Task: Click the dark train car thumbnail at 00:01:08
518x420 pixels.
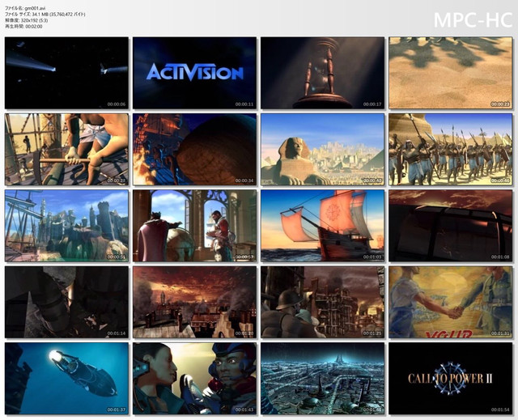Action: click(451, 226)
